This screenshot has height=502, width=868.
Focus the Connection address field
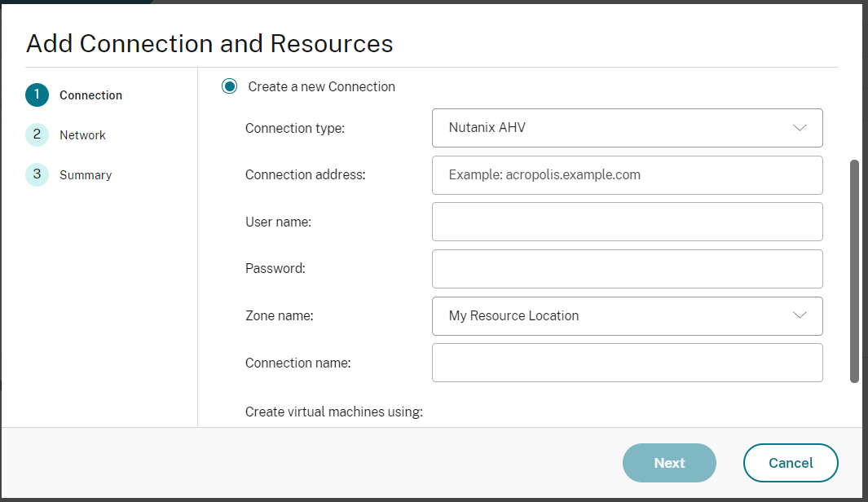point(627,175)
